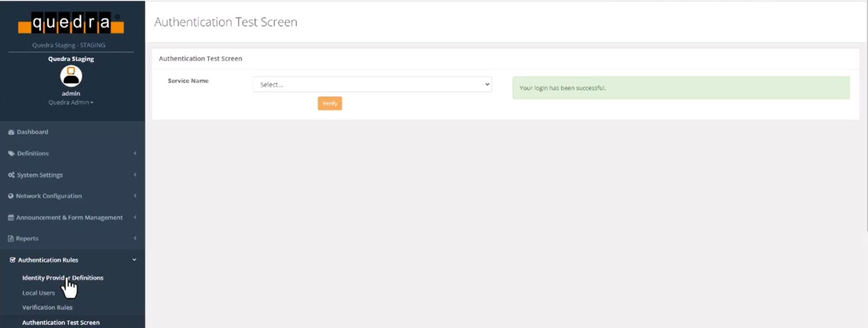The image size is (868, 328).
Task: Click the System Settings gears icon
Action: (11, 175)
